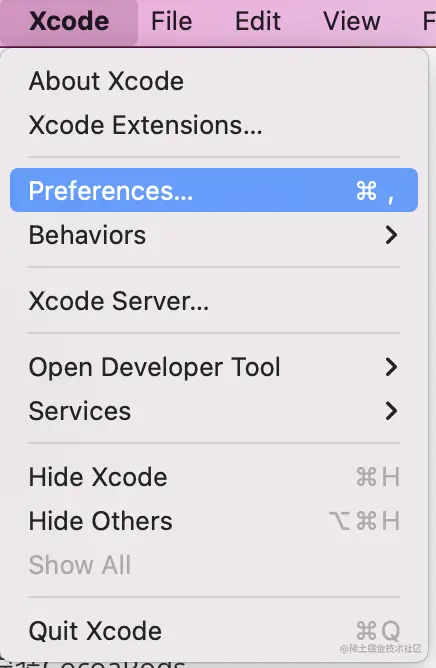436x668 pixels.
Task: Expand Behaviors submenu using its chevron
Action: [391, 235]
